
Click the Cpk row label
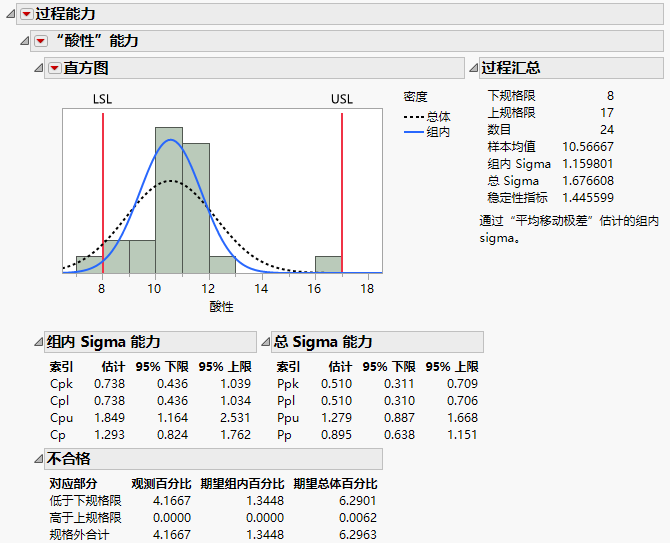click(62, 384)
